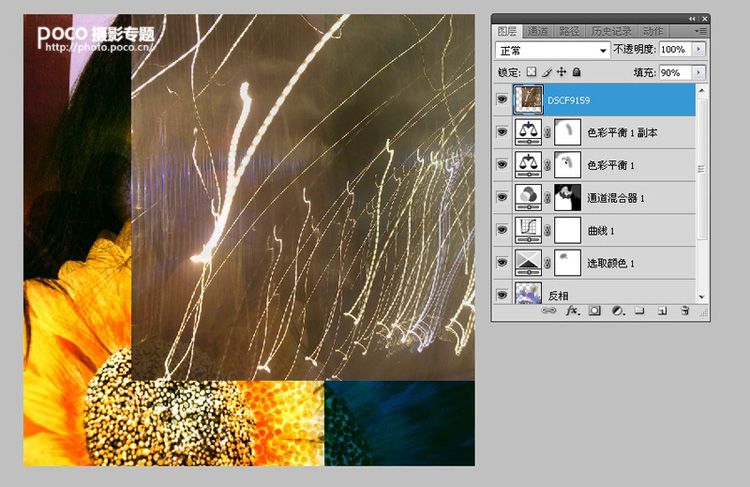Click 填充 value field 90%

[676, 72]
